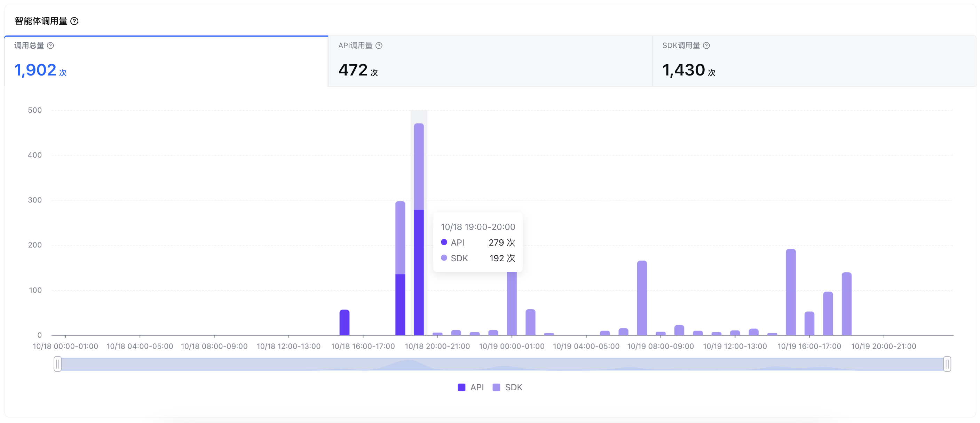Toggle the API series in the legend
The image size is (980, 423).
[471, 387]
